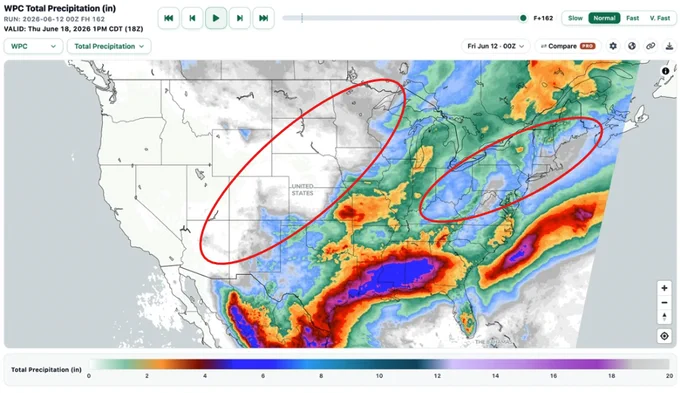
Task: Jump to the last frame
Action: (263, 18)
